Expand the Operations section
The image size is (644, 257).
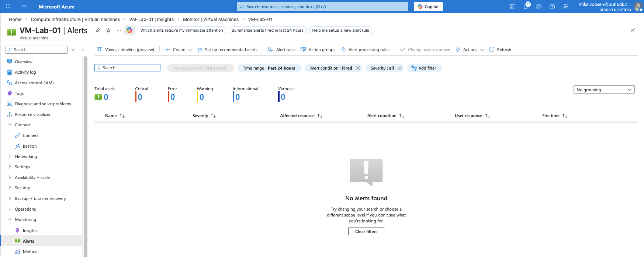pyautogui.click(x=10, y=209)
